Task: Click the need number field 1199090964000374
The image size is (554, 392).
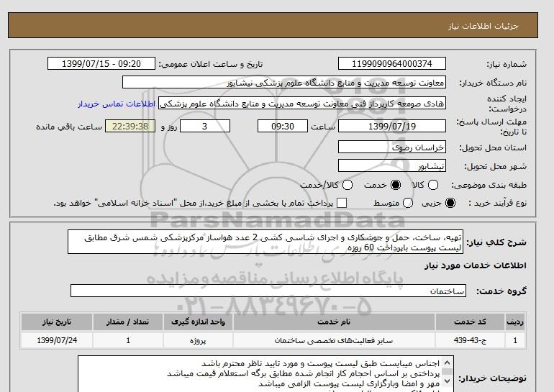Action: [x=392, y=63]
